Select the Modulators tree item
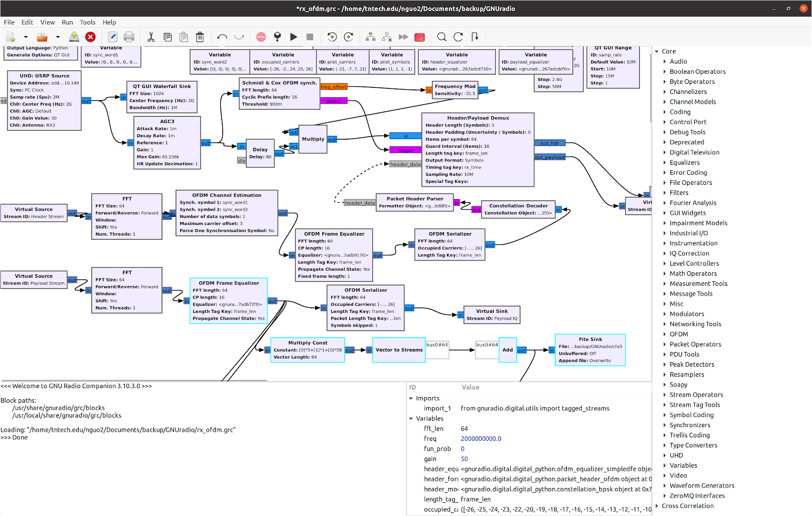812x516 pixels. point(687,314)
